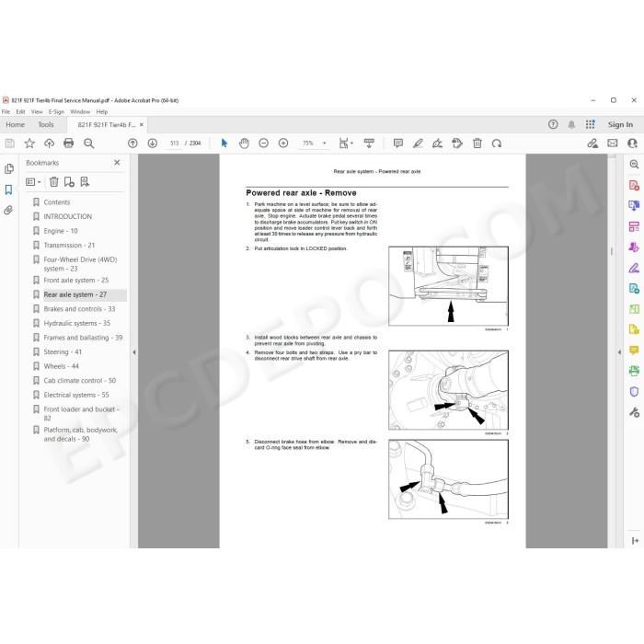This screenshot has height=644, width=644.
Task: Open bookmark options dropdown menu
Action: click(x=33, y=182)
